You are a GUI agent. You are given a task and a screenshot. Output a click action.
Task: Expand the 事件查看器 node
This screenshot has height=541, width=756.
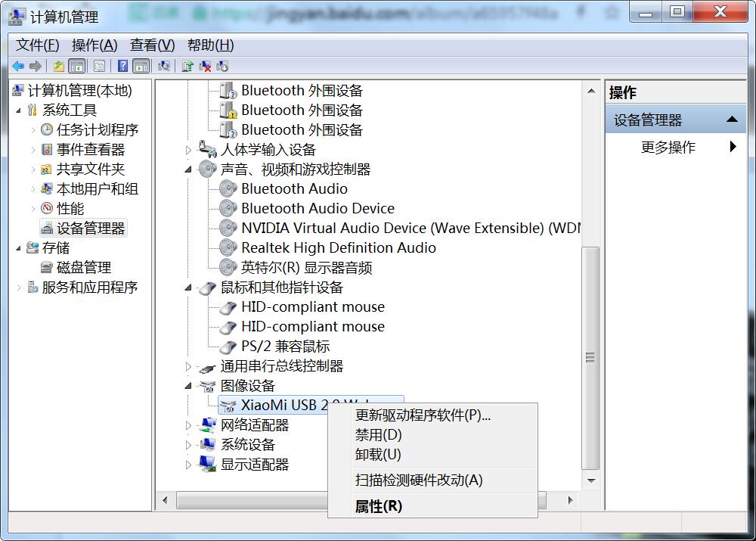pyautogui.click(x=33, y=150)
